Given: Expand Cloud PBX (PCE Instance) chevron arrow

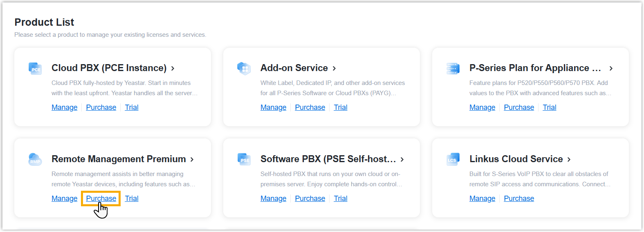Looking at the screenshot, I should tap(173, 69).
